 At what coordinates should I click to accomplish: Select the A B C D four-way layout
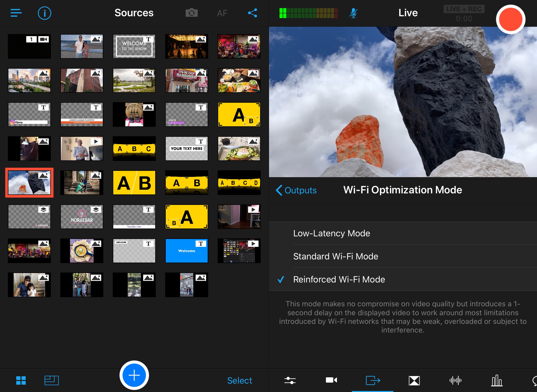pos(239,183)
